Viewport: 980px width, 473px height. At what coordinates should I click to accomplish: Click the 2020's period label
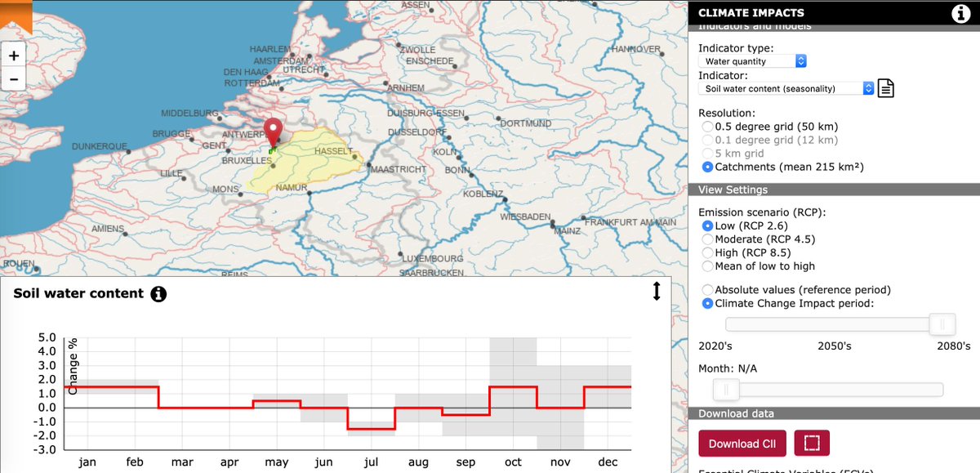point(715,346)
